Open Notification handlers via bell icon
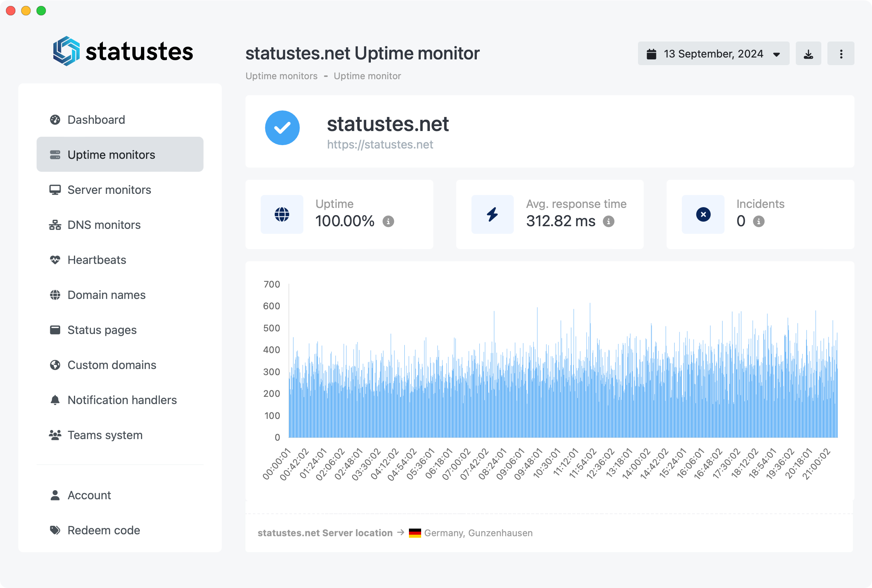 55,400
